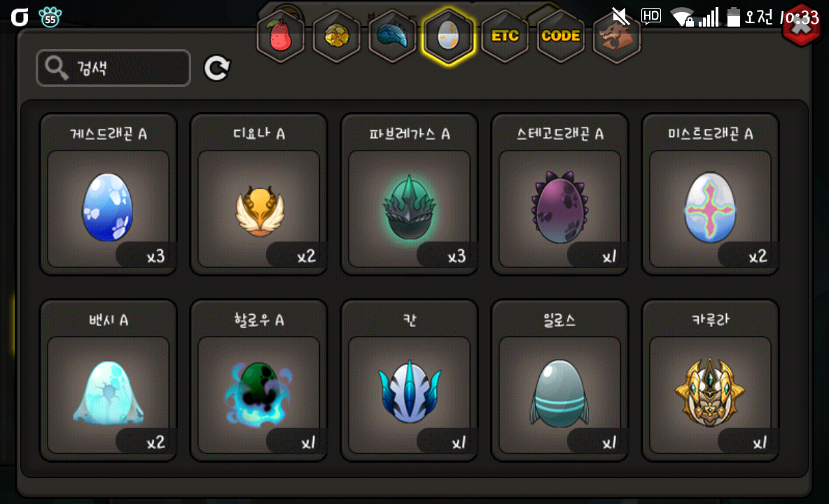Select the 디요나 A winged golden egg
The height and width of the screenshot is (504, 829).
tap(259, 195)
